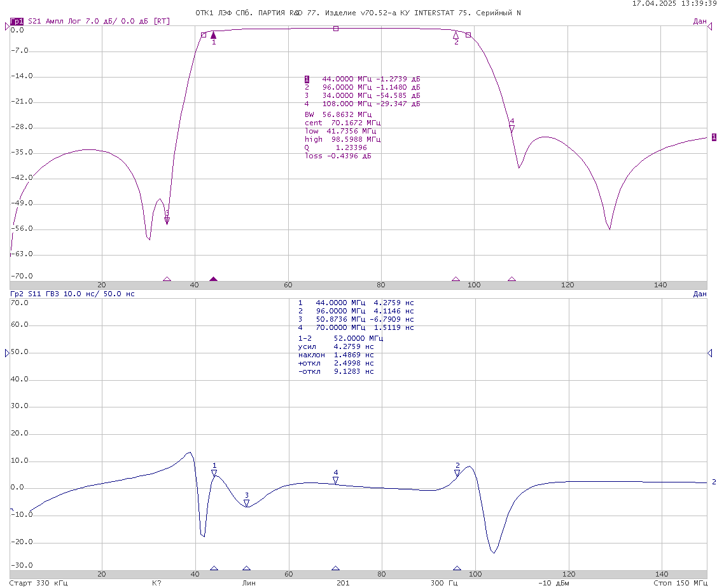Screen dimensions: 717x588
Task: Select marker 3 in the S21 stopband notch
Action: pos(167,220)
